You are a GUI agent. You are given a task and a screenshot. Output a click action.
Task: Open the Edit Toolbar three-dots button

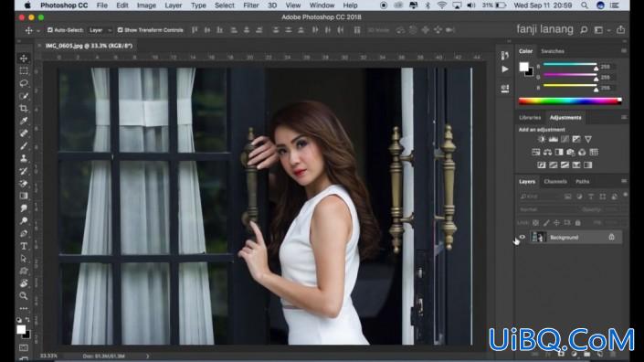(24, 308)
